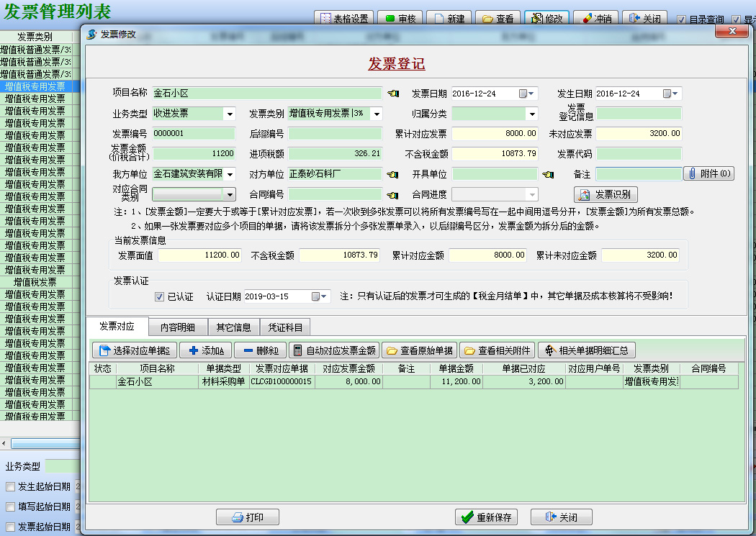Click the 添加 add row button
The image size is (756, 536).
click(206, 350)
